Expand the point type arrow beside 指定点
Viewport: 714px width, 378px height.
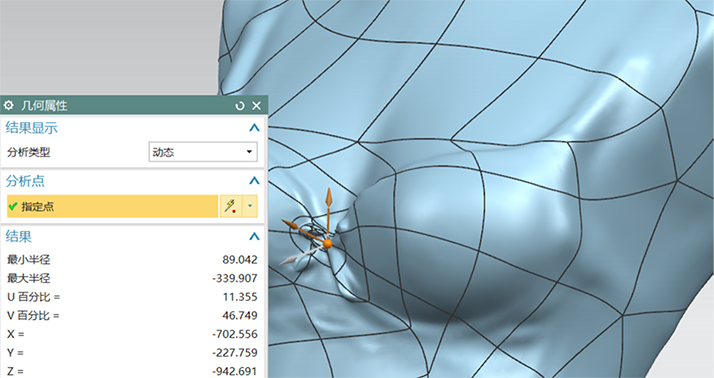pyautogui.click(x=250, y=206)
